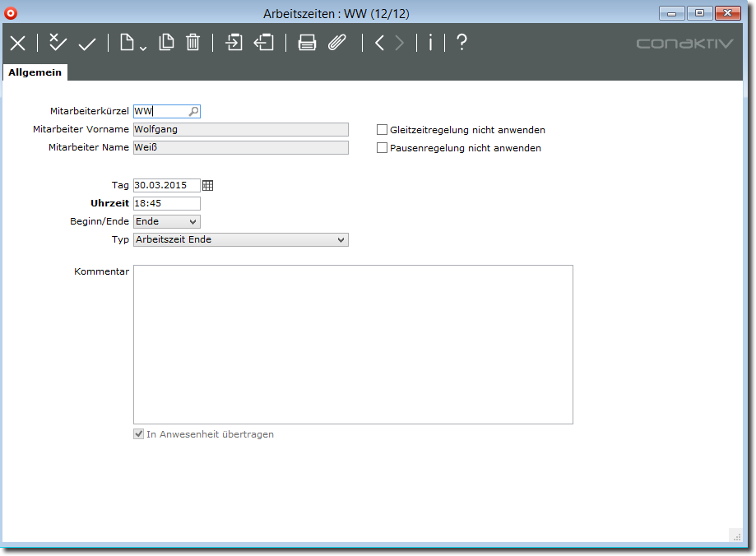Open attachments via the paperclip icon
Viewport: 756px width, 556px height.
(337, 43)
